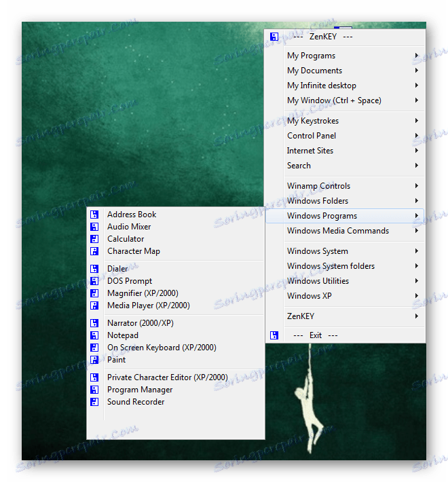Viewport: 448px width, 482px height.
Task: Launch Paint from the submenu
Action: point(176,360)
